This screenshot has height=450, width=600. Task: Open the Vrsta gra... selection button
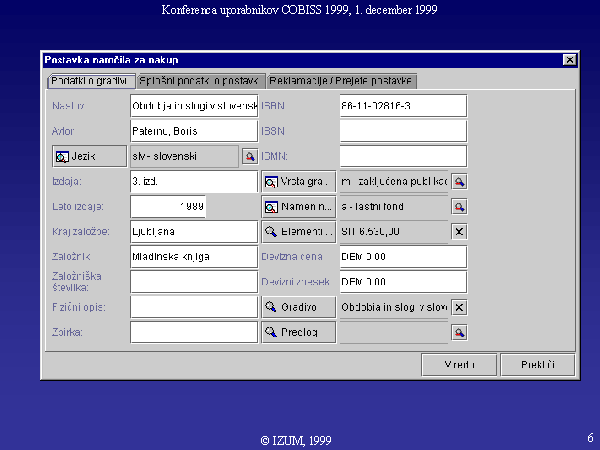(x=298, y=182)
